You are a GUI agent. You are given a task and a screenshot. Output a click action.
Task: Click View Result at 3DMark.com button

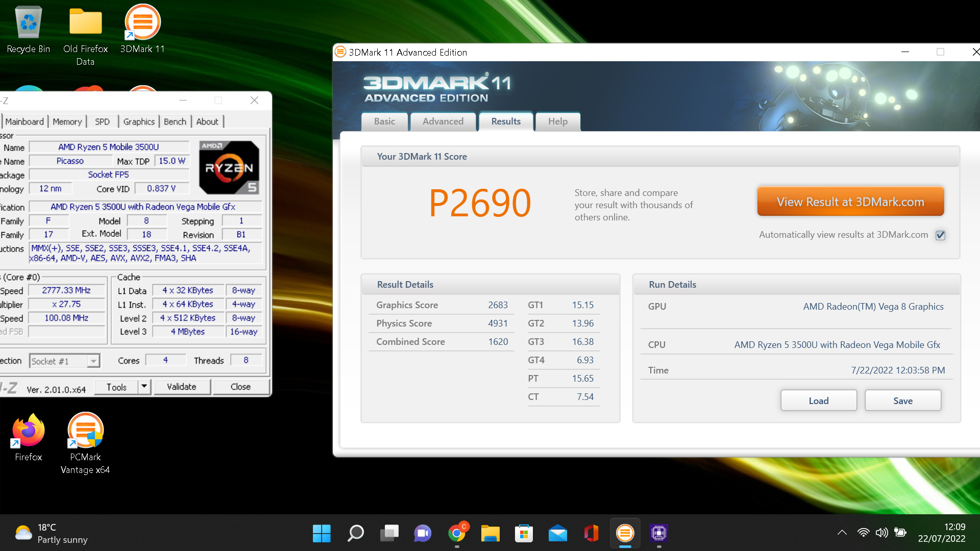(x=850, y=202)
